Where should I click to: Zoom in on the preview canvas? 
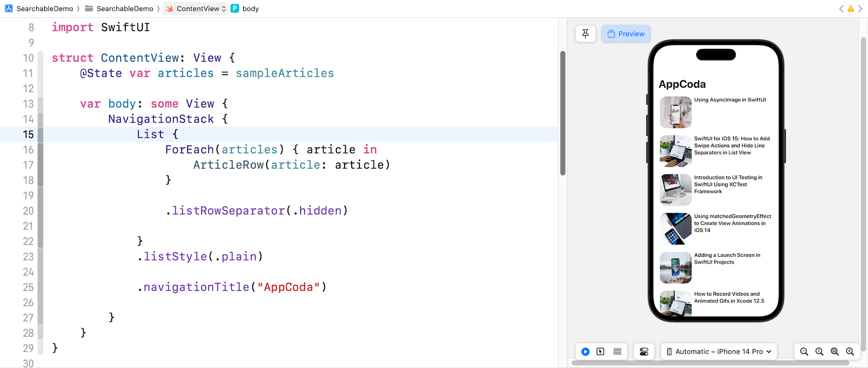[850, 352]
